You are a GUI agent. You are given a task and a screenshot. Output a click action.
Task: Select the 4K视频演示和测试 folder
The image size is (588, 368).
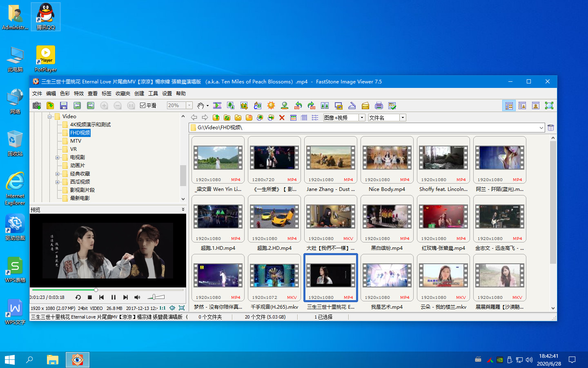[90, 125]
